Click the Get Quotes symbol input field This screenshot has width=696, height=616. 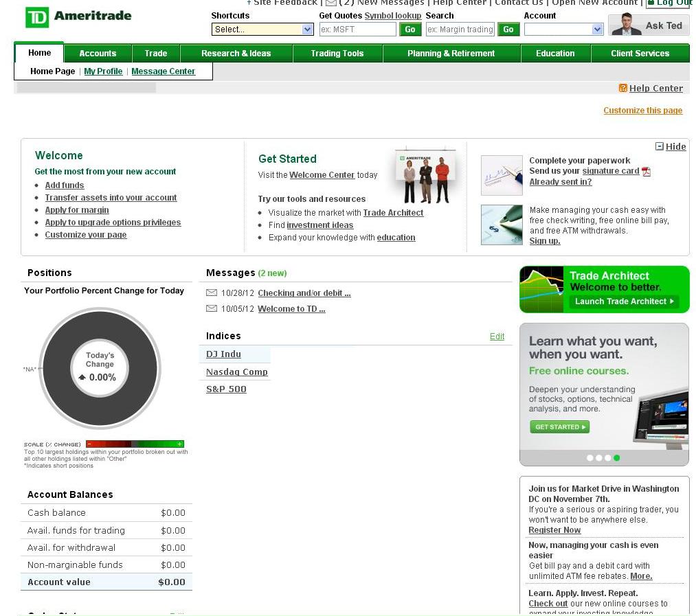point(357,30)
